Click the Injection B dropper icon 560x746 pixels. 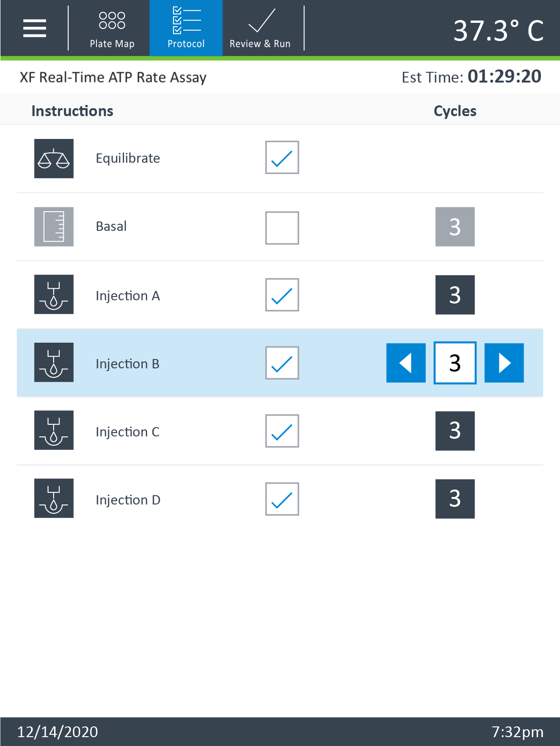coord(54,362)
